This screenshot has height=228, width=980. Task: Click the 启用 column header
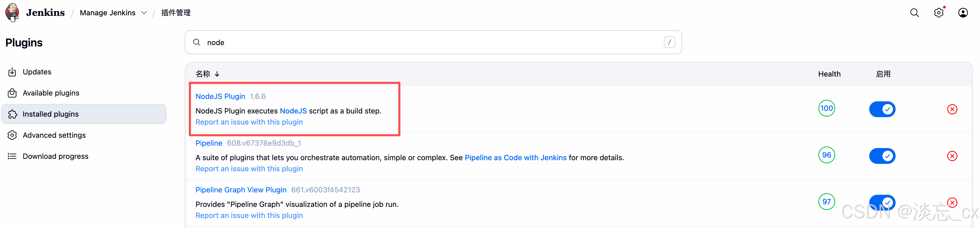click(x=883, y=74)
